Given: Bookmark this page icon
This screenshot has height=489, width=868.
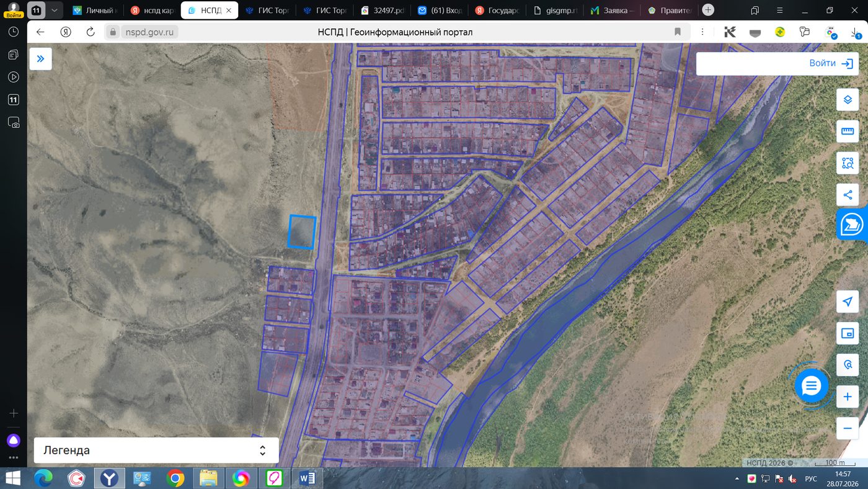Looking at the screenshot, I should 678,32.
